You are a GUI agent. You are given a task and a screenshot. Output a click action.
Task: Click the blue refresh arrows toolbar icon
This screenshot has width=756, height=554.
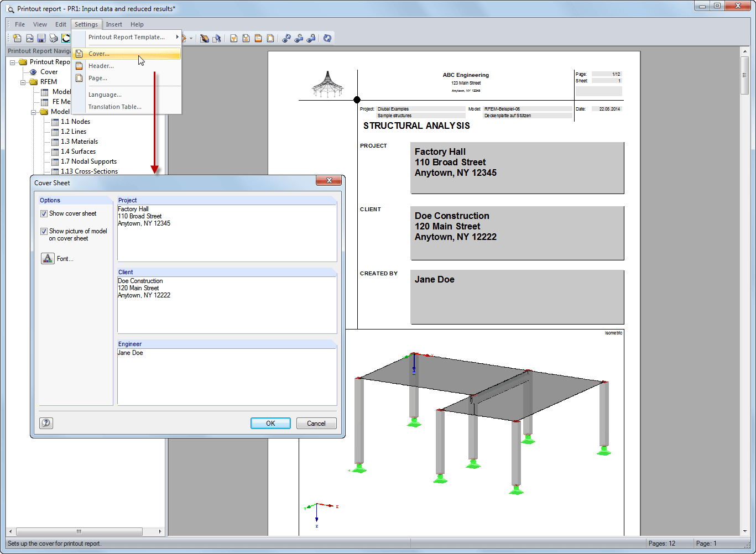[x=327, y=38]
